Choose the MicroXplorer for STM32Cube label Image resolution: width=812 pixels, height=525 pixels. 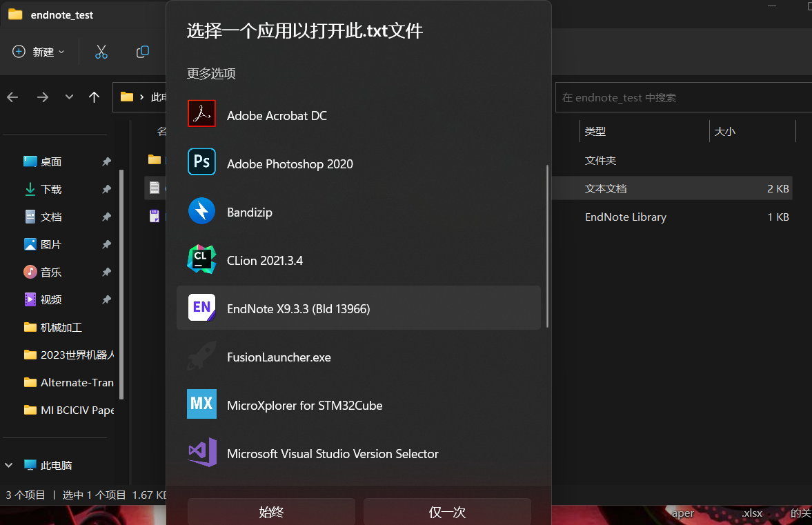(304, 406)
